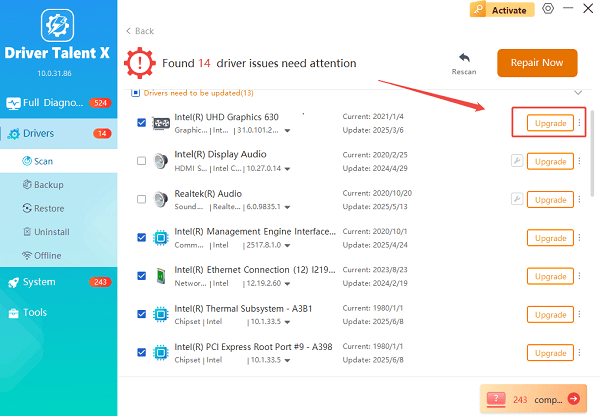The image size is (600, 416).
Task: Click the Intel Thermal Subsystem chip icon
Action: 160,314
